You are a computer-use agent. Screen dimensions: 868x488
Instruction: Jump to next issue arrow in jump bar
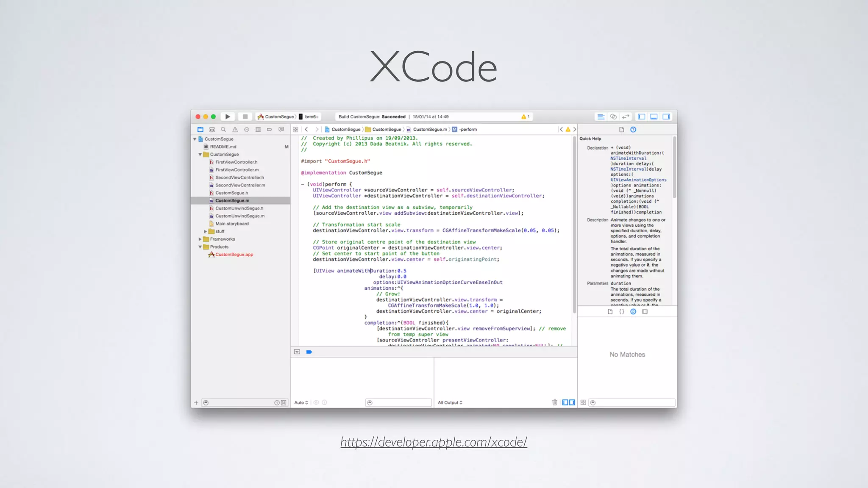(x=575, y=130)
